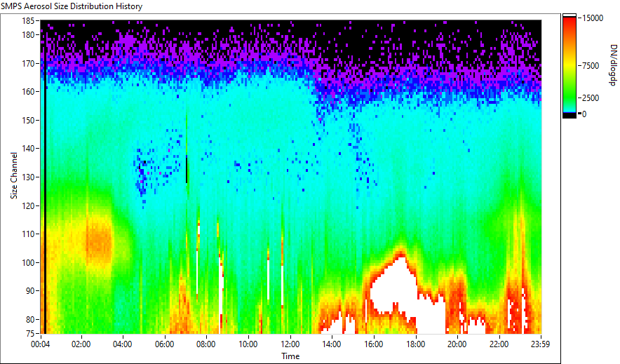620x364 pixels.
Task: Click the 14:00 time axis label
Action: pyautogui.click(x=331, y=344)
